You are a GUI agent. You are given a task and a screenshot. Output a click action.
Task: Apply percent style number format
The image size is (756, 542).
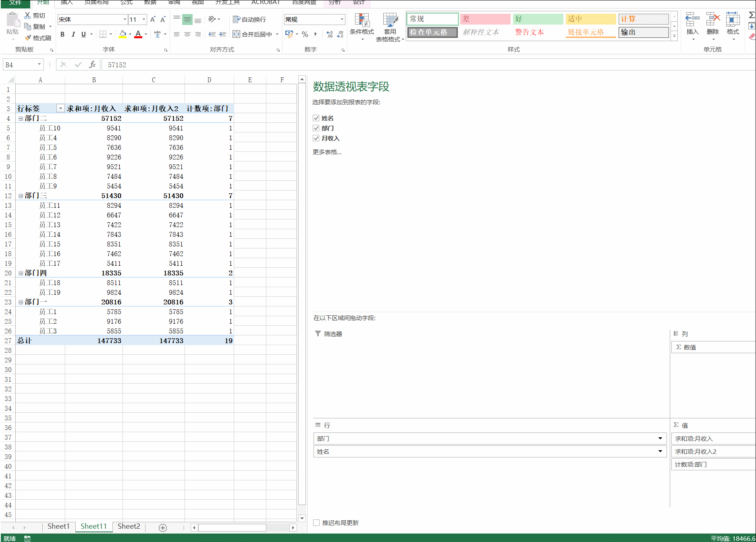305,34
